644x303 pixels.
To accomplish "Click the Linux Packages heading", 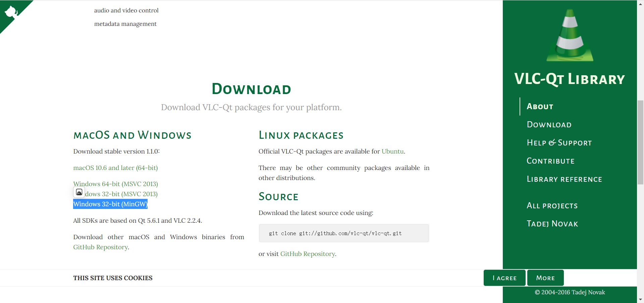I will (301, 135).
